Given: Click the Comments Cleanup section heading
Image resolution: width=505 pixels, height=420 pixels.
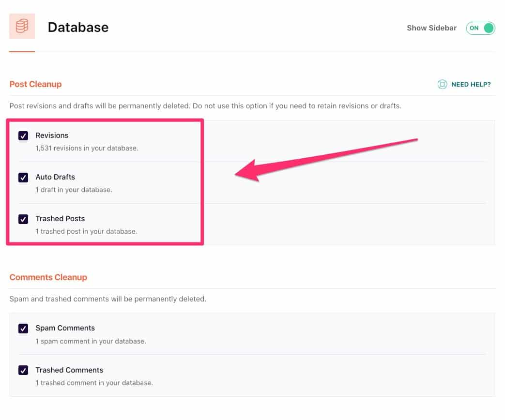Looking at the screenshot, I should click(x=48, y=277).
